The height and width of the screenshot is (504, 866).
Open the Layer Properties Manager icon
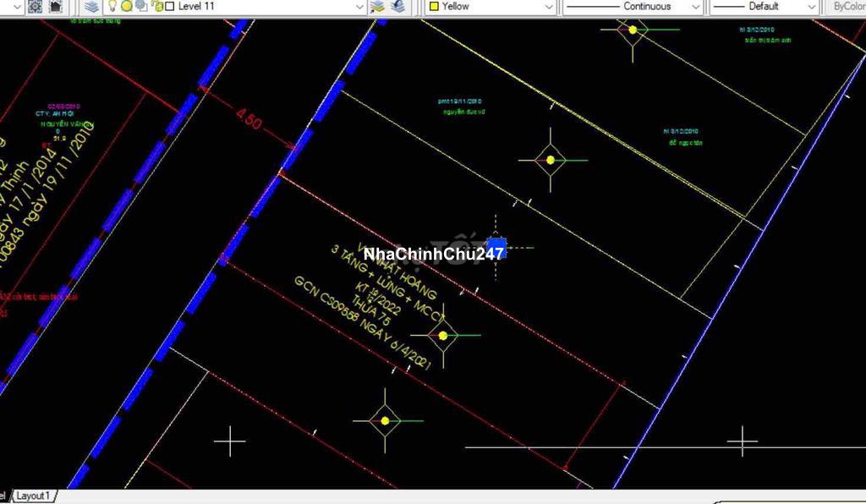click(91, 6)
